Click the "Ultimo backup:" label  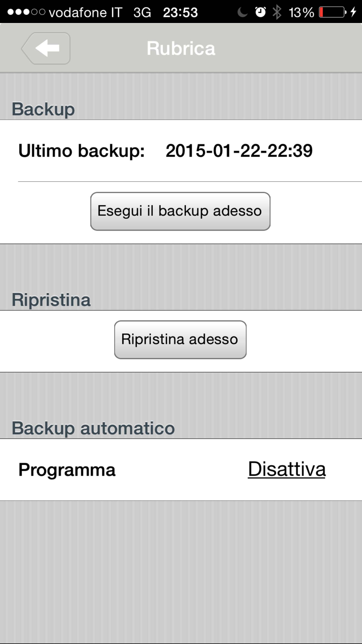pyautogui.click(x=81, y=151)
